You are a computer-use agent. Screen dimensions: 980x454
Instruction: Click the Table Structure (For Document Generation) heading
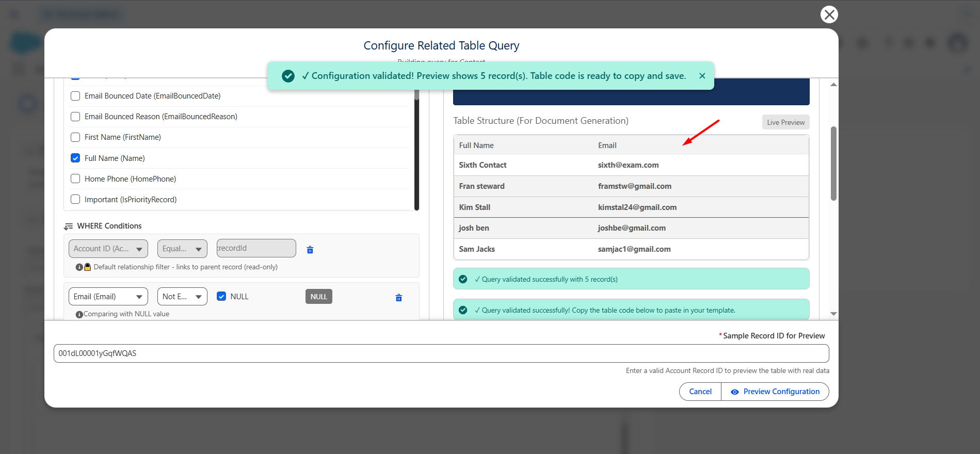[541, 121]
